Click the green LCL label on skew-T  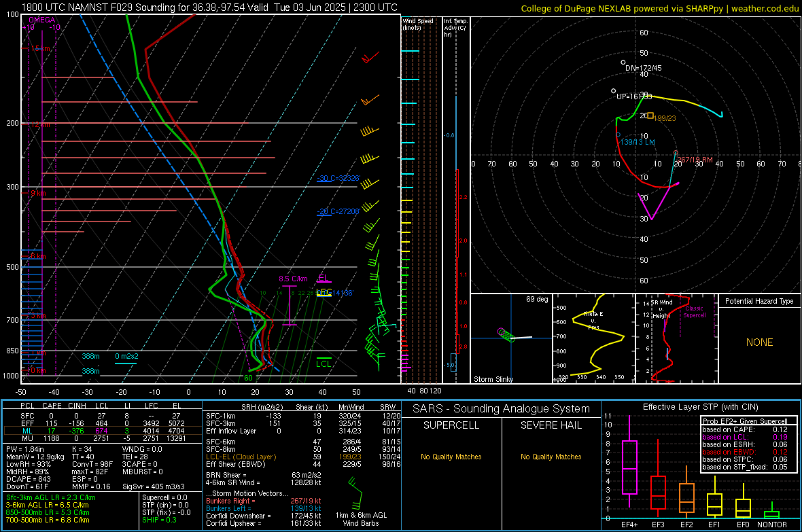point(324,363)
